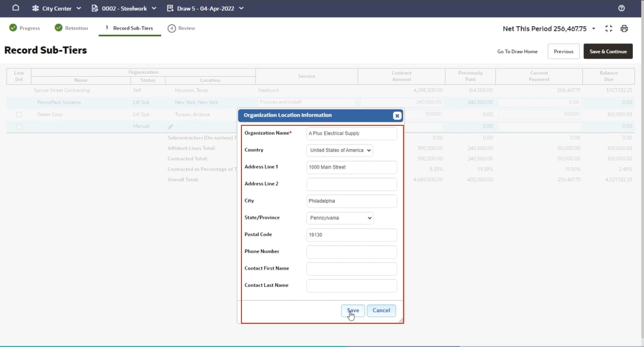Click the Home icon in top bar
The height and width of the screenshot is (347, 644).
[x=15, y=8]
